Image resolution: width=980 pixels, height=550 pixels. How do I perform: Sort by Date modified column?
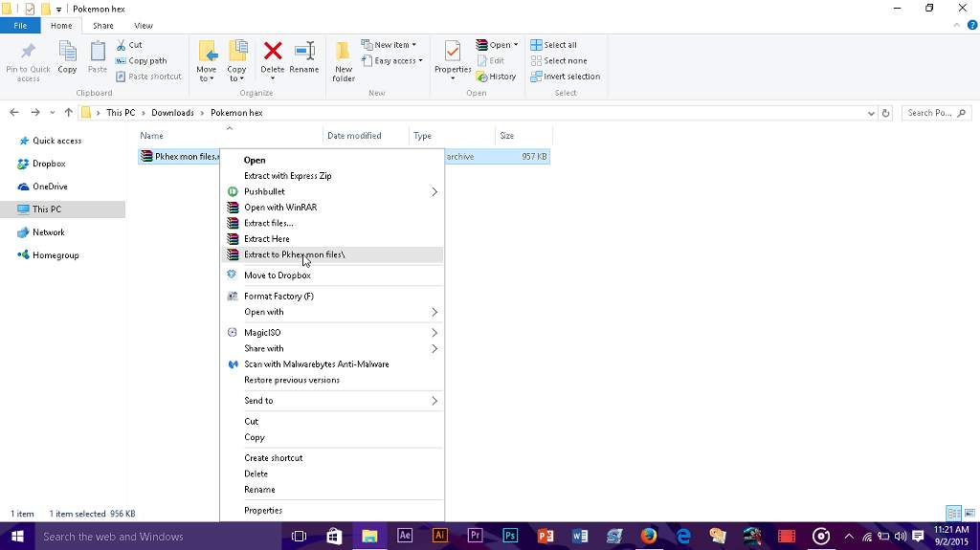point(354,136)
